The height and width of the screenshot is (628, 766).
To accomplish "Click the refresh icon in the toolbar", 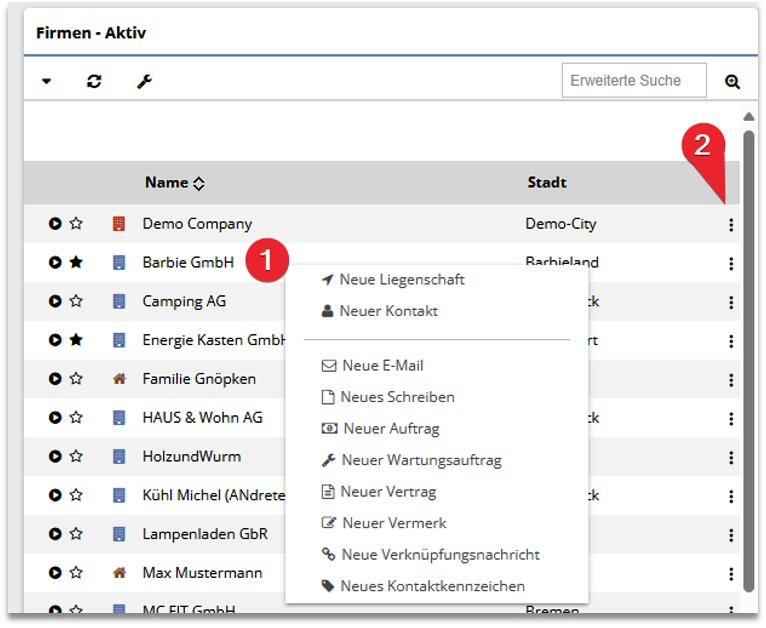I will [94, 82].
